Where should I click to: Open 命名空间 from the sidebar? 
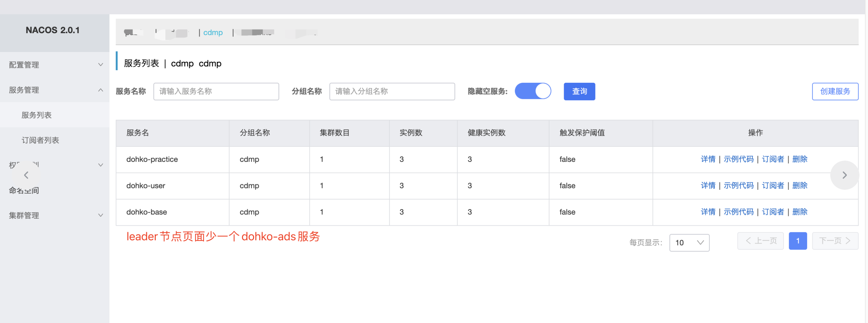pos(23,190)
